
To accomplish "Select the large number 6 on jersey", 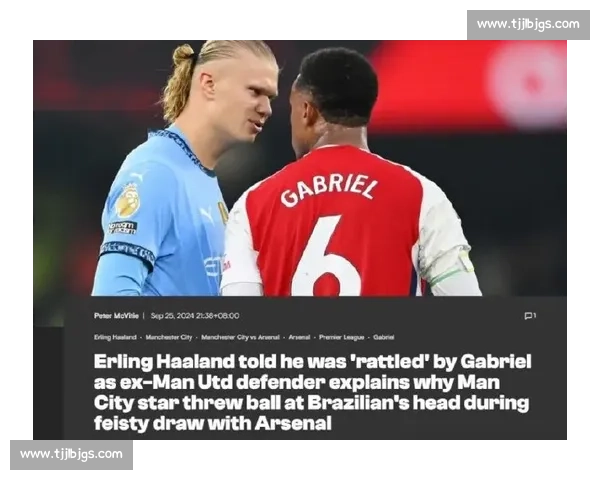I will 325,256.
